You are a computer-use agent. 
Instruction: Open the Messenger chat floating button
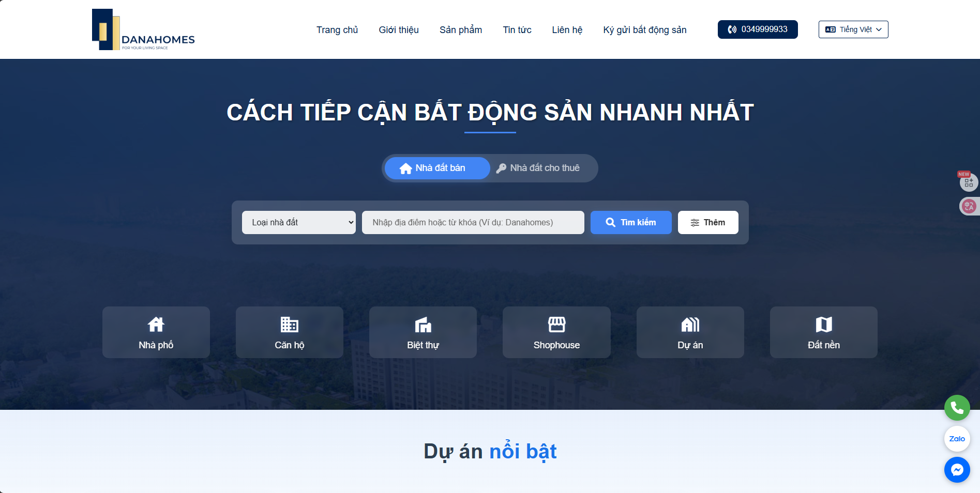(957, 470)
